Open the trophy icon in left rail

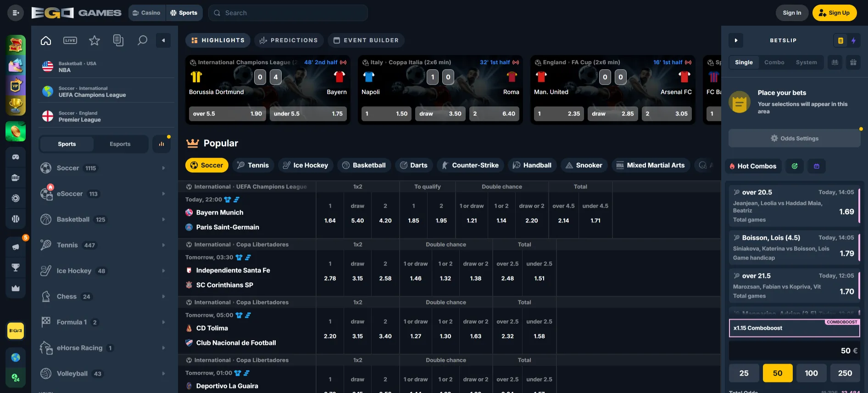click(16, 106)
